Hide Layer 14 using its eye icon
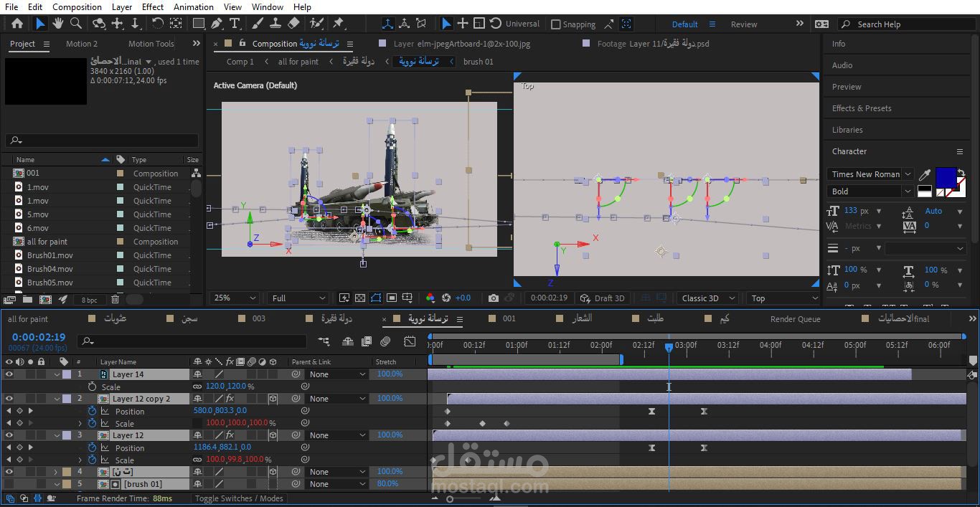This screenshot has height=507, width=980. (x=9, y=374)
